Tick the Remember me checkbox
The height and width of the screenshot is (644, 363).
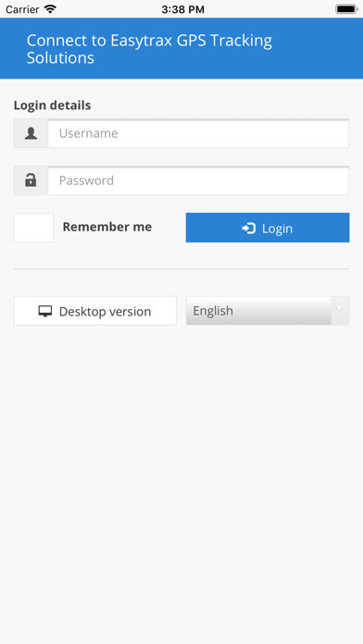pos(33,227)
